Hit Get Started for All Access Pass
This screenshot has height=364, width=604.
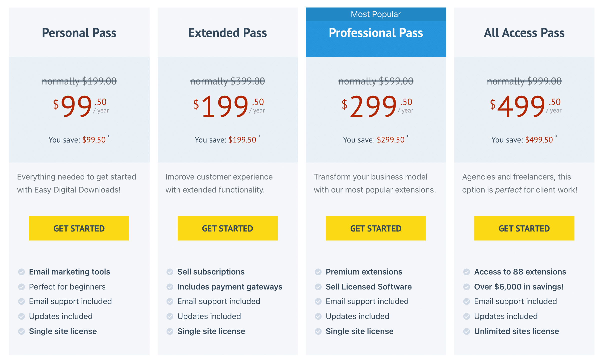coord(524,228)
